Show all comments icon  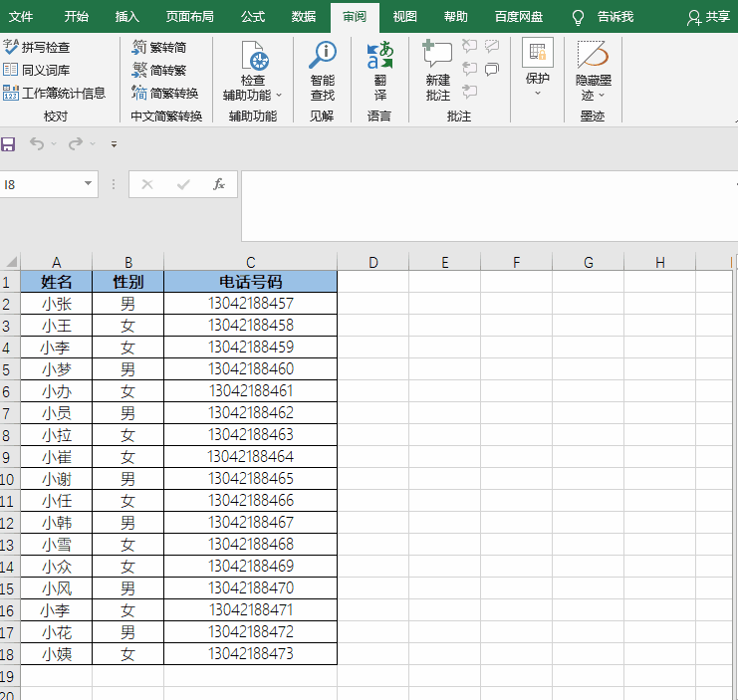(x=492, y=69)
